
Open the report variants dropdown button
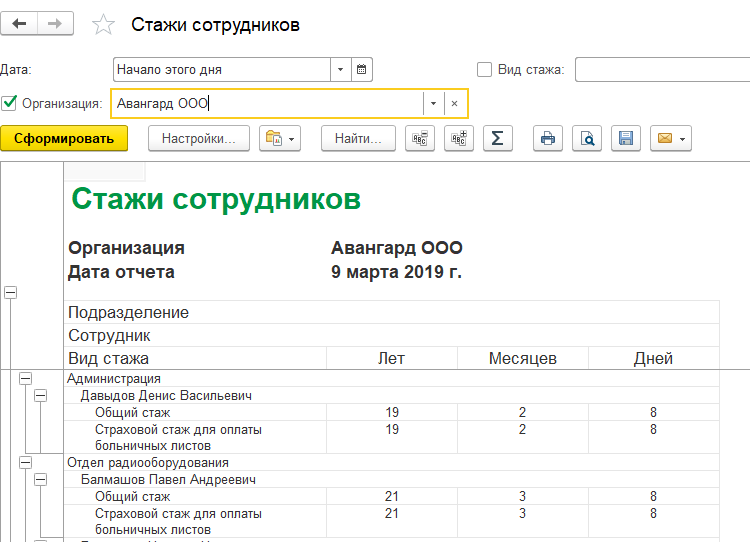(280, 139)
